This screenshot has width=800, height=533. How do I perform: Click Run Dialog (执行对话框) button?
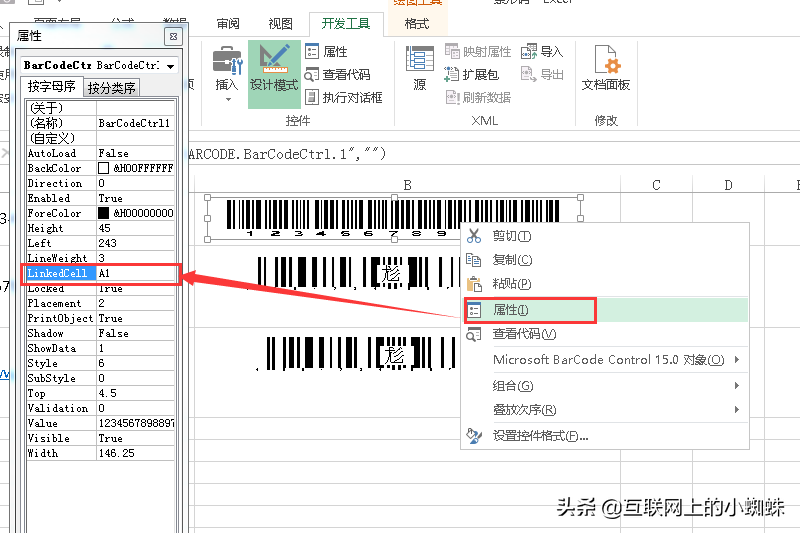click(343, 97)
